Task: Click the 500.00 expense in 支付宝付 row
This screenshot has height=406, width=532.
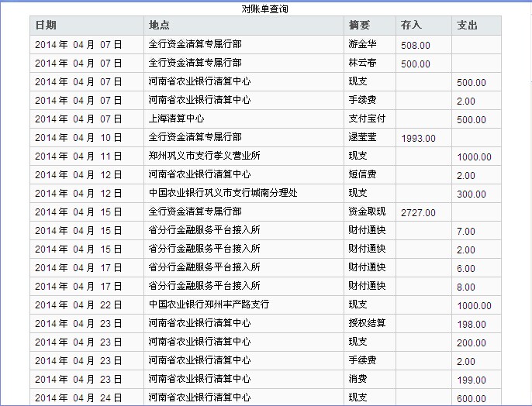Action: tap(472, 120)
